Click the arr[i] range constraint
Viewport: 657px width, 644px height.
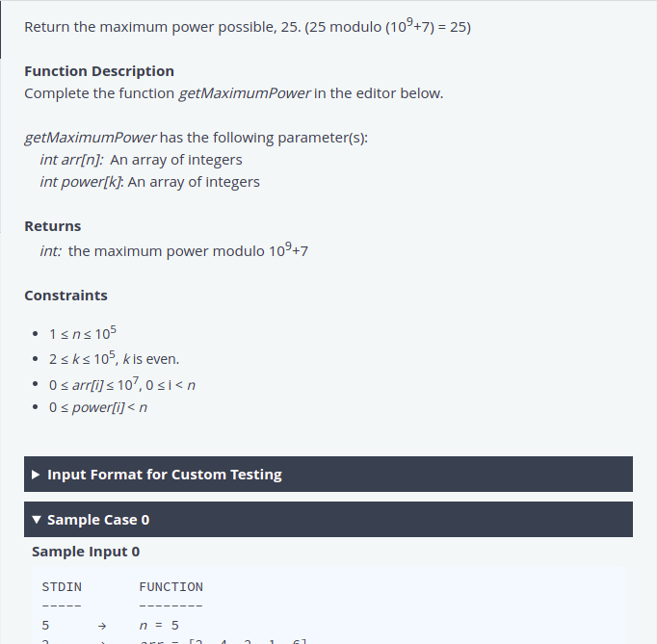click(122, 384)
